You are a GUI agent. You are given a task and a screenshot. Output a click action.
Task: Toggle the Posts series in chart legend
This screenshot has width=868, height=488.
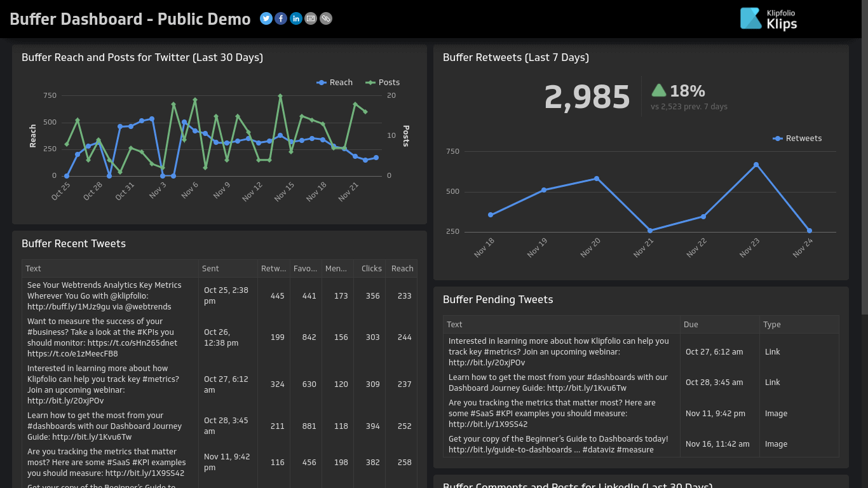(x=383, y=83)
